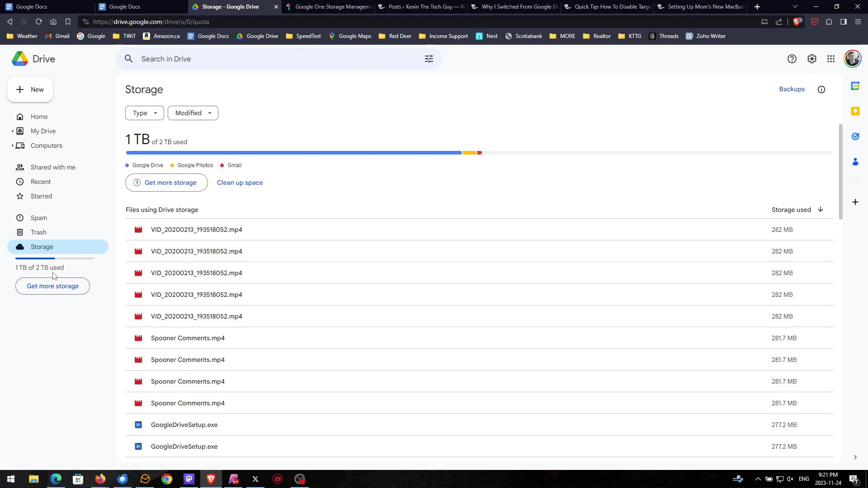This screenshot has width=868, height=488.
Task: Hide the side panel chevron
Action: pos(854,457)
